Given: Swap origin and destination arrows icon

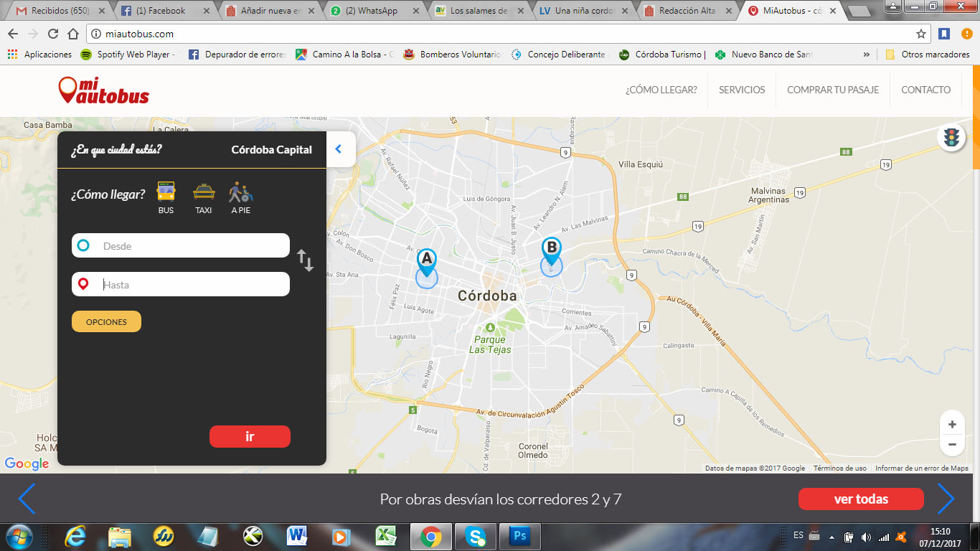Looking at the screenshot, I should tap(306, 260).
